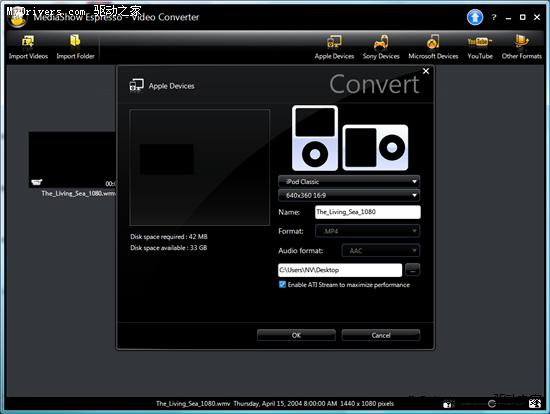Close the Convert dialog with X
This screenshot has width=550, height=414.
click(426, 71)
